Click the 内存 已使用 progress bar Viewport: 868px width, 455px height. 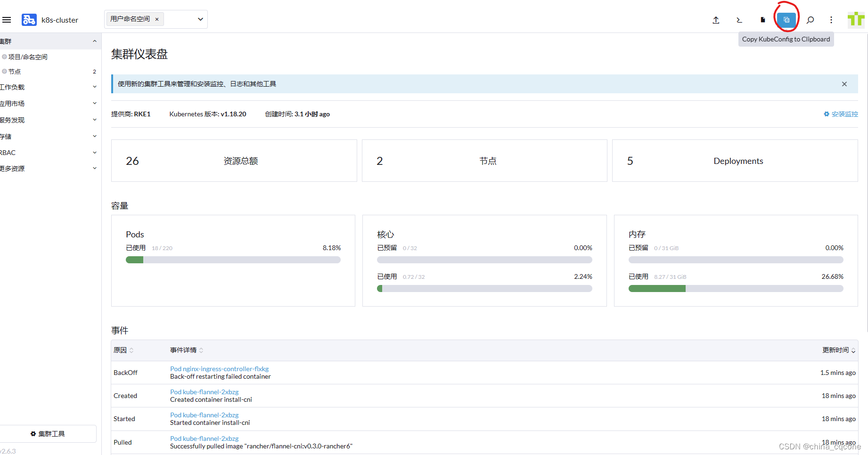point(736,289)
